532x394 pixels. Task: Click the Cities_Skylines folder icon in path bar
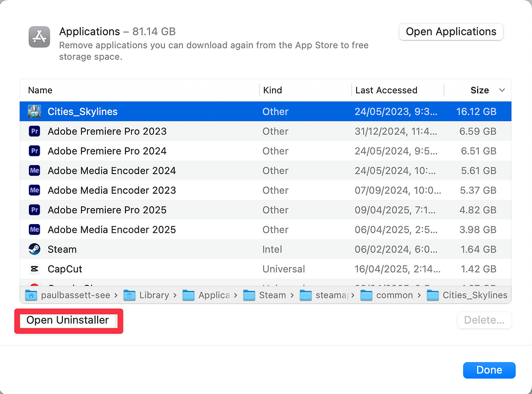click(x=433, y=295)
